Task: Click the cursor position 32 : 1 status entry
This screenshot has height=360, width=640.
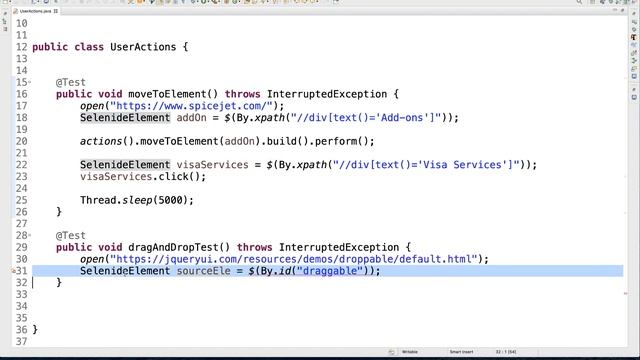Action: point(506,352)
